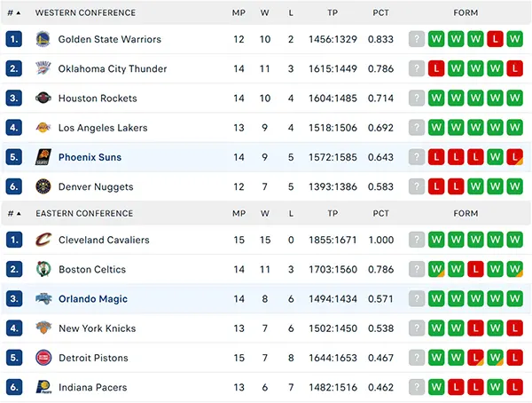Screen dimensions: 532x403
Task: Click the Oklahoma City Thunder logo
Action: point(43,68)
